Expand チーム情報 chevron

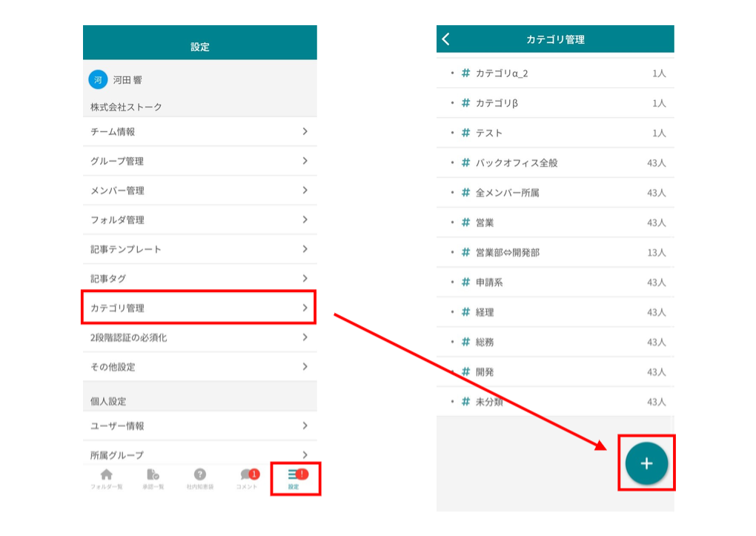[305, 131]
